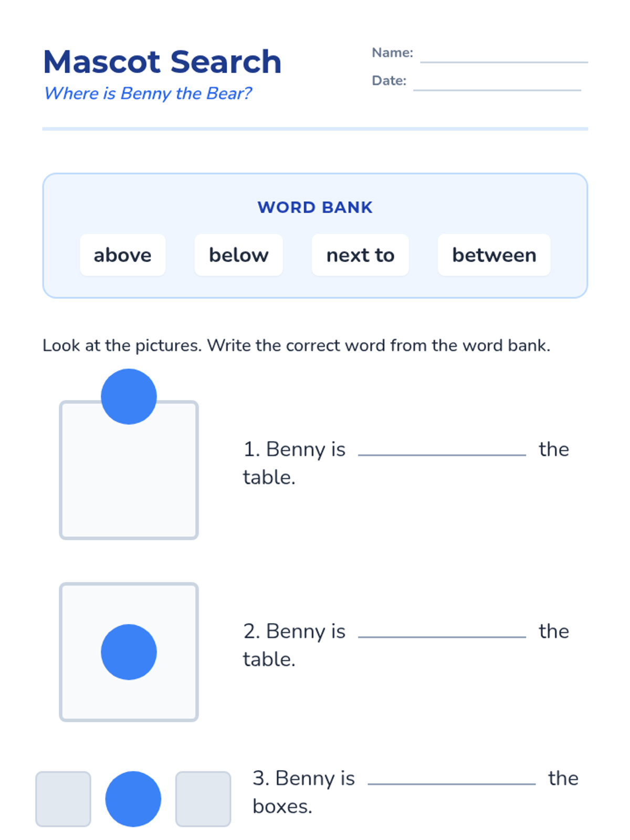This screenshot has width=630, height=840.
Task: Click the blue circle on top of first table
Action: click(x=129, y=396)
